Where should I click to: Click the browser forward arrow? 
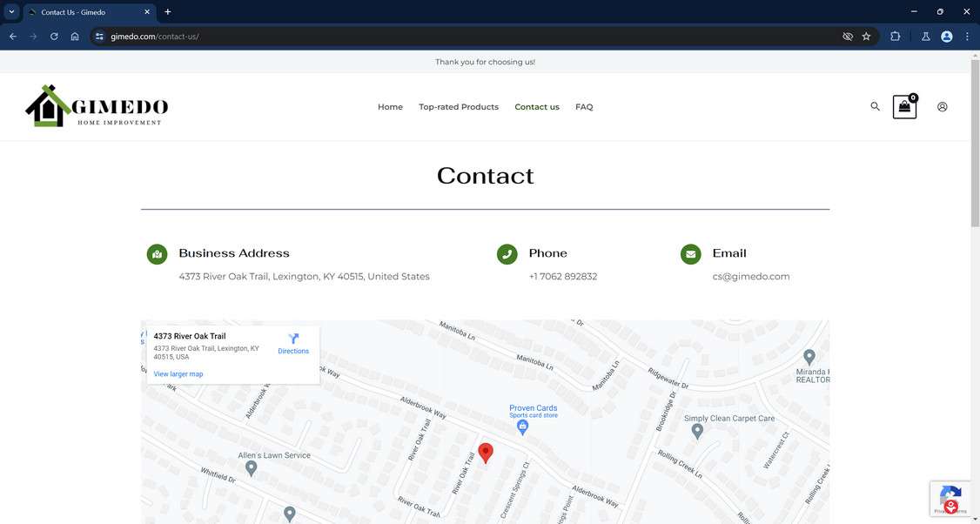point(33,37)
